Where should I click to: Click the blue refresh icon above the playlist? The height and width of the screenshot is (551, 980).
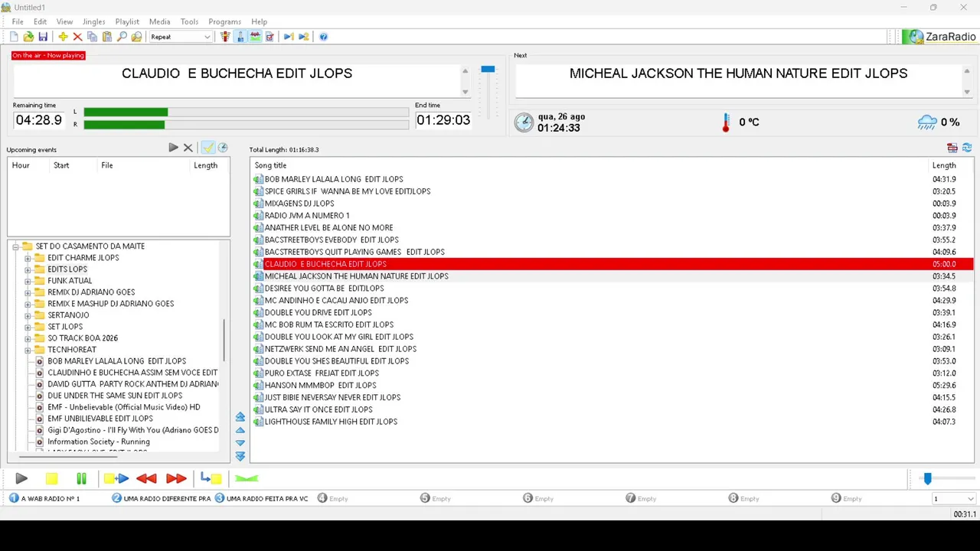pos(967,148)
